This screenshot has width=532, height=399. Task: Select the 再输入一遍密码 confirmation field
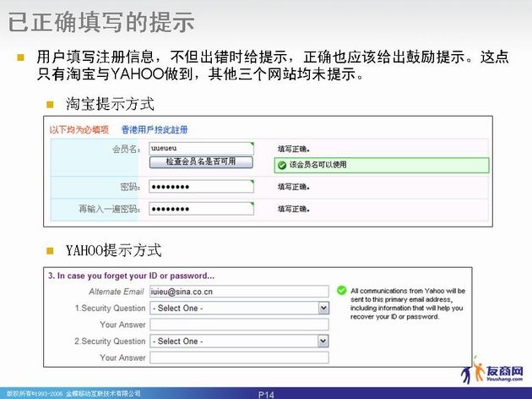click(x=201, y=208)
